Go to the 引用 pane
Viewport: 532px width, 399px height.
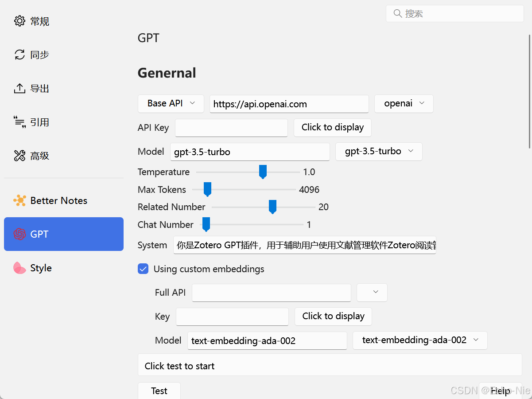[x=64, y=122]
